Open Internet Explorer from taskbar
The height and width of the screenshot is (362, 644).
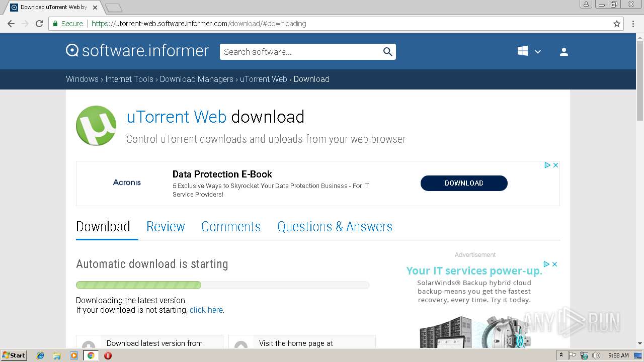[40, 355]
